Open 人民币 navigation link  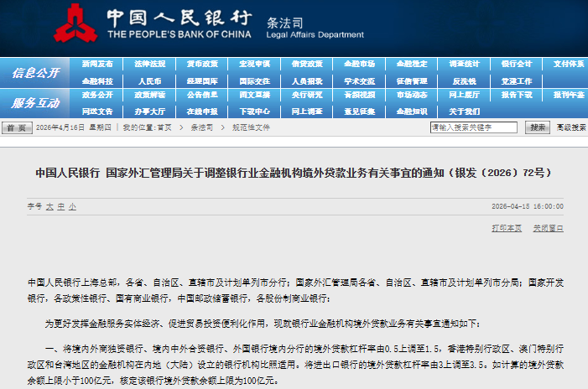click(149, 81)
